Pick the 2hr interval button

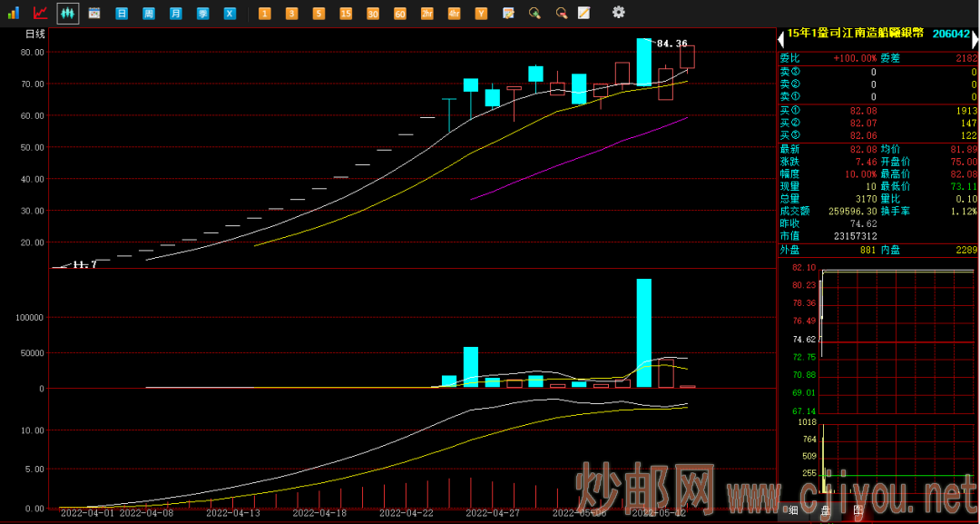pyautogui.click(x=426, y=14)
